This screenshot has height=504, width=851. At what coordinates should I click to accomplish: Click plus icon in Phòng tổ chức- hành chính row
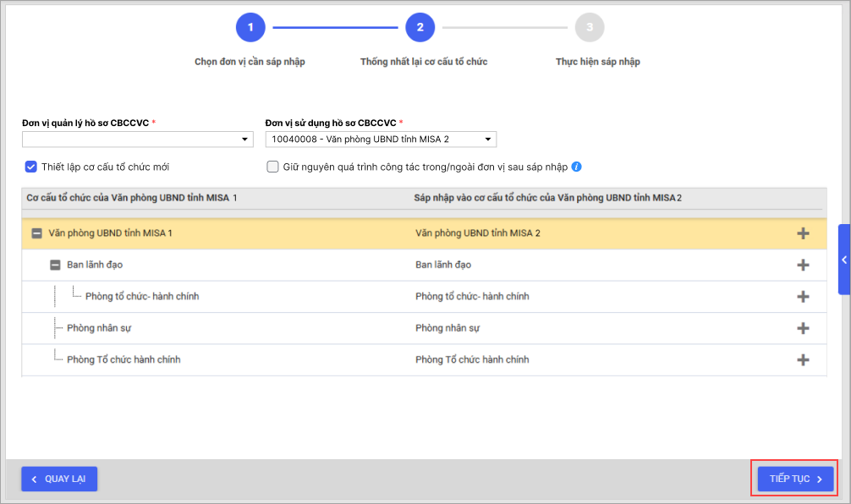coord(803,297)
